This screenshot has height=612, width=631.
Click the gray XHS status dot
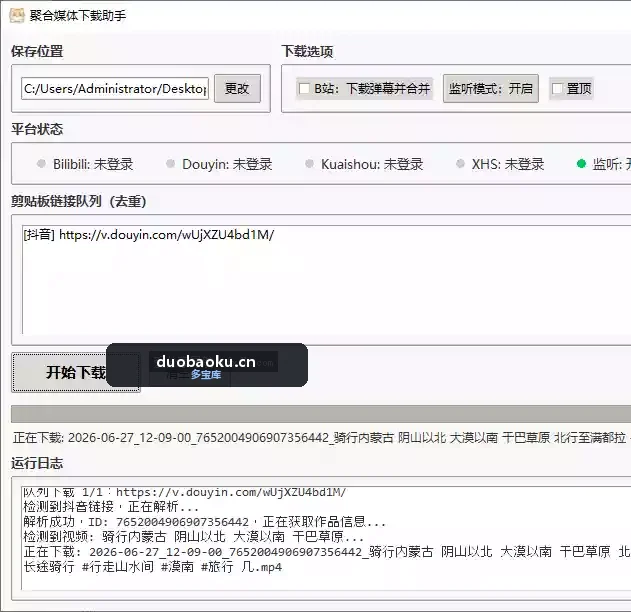pyautogui.click(x=460, y=164)
